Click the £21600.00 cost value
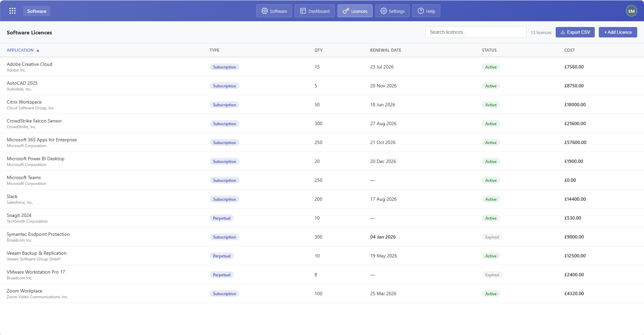The height and width of the screenshot is (335, 644). point(575,123)
